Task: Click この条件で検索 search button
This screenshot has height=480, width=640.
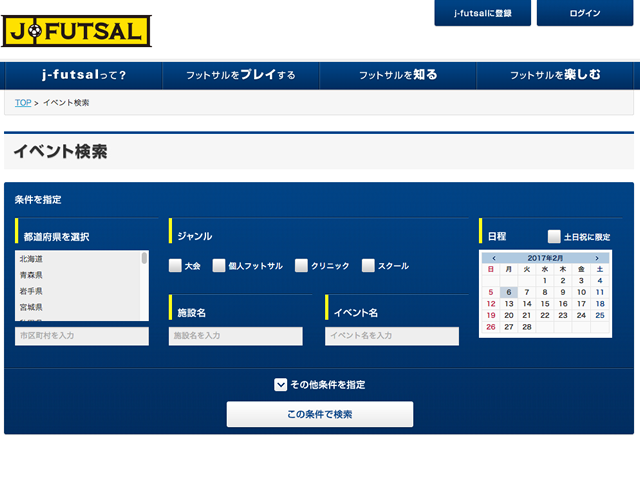Action: click(x=319, y=414)
